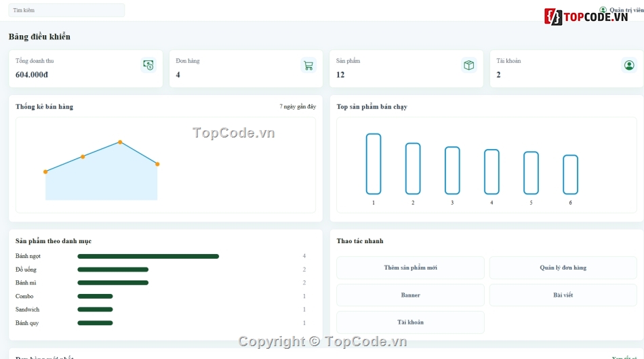Click the Bánh quy category name
Image resolution: width=644 pixels, height=359 pixels.
[27, 323]
